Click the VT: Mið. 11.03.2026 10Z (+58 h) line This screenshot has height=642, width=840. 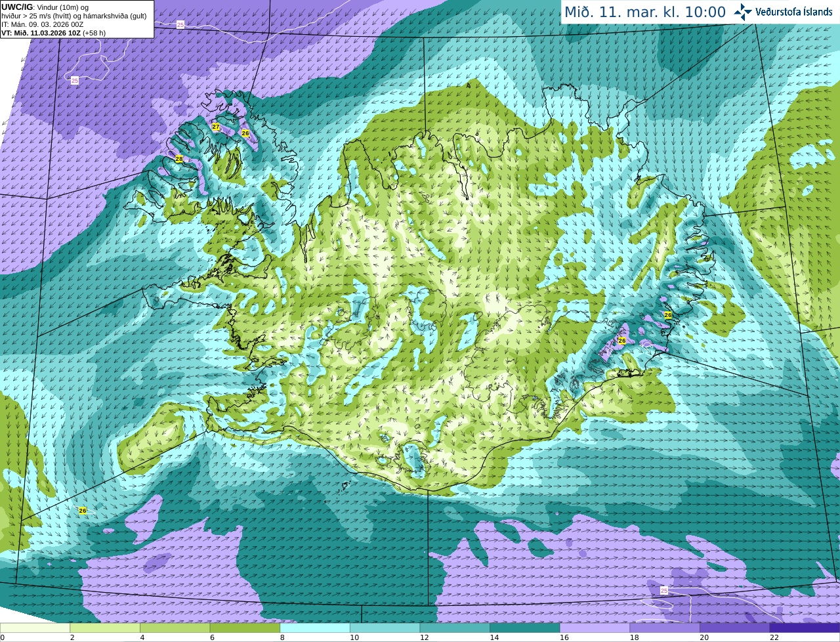53,33
